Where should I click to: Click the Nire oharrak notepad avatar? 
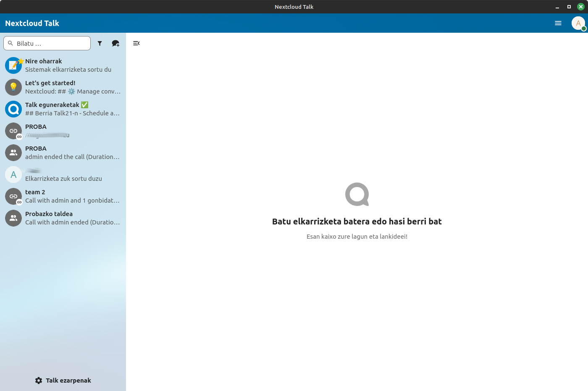click(13, 65)
